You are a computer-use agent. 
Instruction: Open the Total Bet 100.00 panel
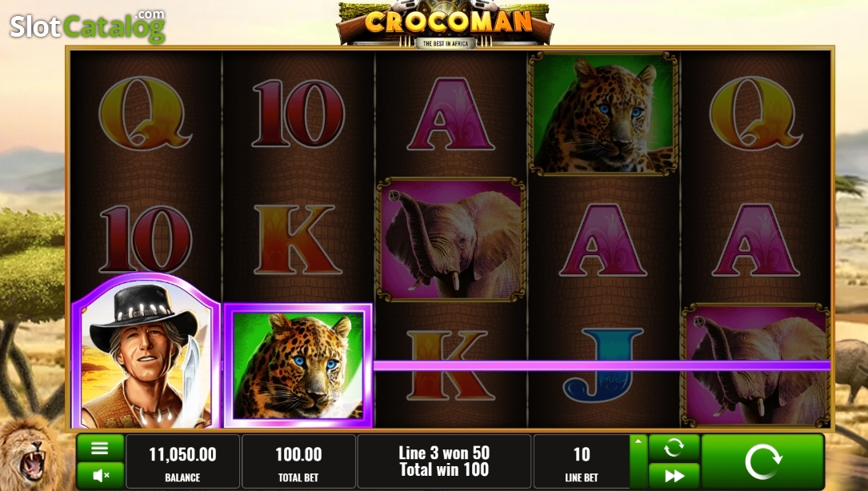(x=298, y=461)
